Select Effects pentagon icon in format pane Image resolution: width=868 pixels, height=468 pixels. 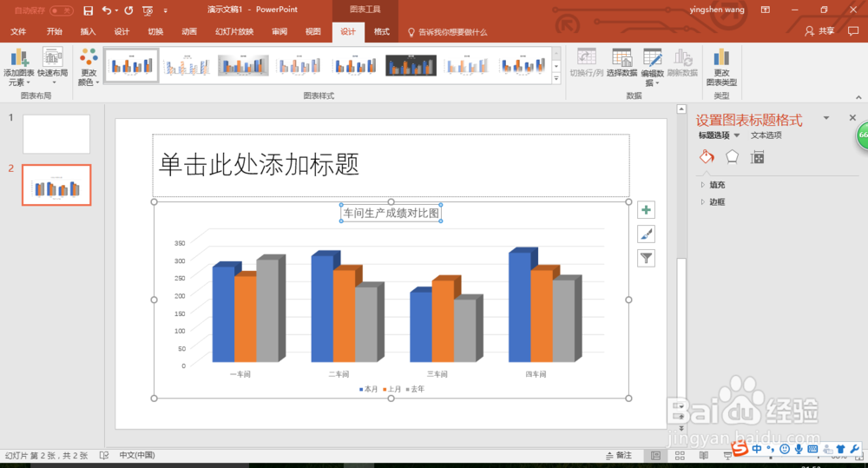click(x=732, y=157)
